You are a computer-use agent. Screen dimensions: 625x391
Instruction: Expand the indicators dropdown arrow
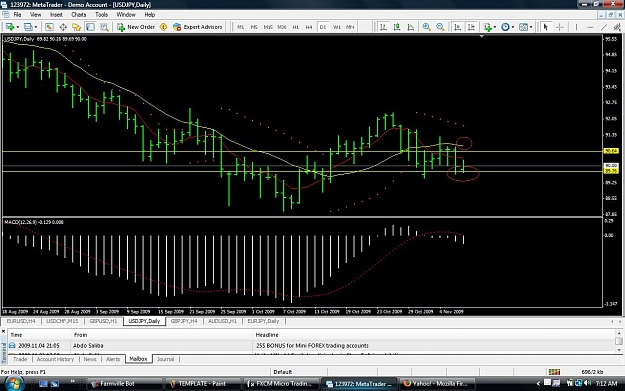pos(495,27)
